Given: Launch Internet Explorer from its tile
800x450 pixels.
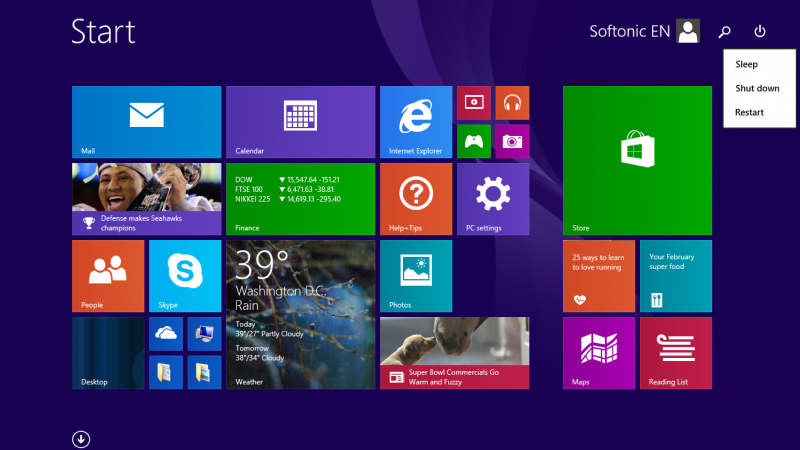Looking at the screenshot, I should [x=415, y=122].
